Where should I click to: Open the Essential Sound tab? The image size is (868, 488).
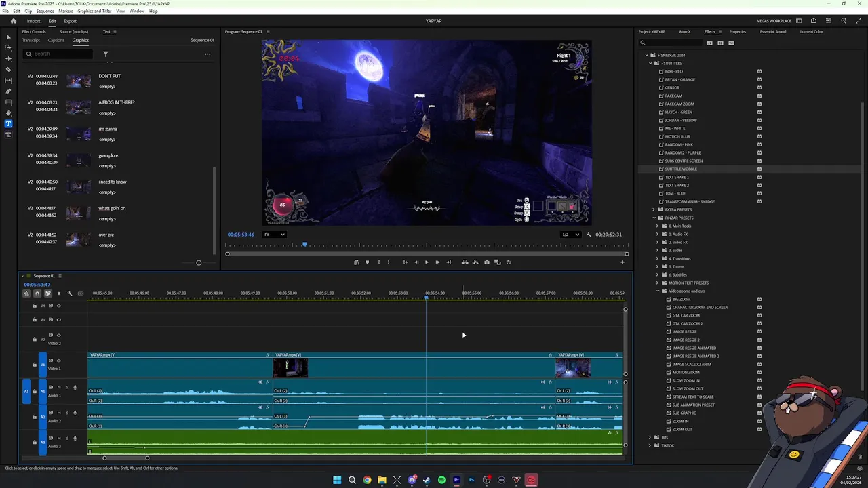(x=773, y=31)
